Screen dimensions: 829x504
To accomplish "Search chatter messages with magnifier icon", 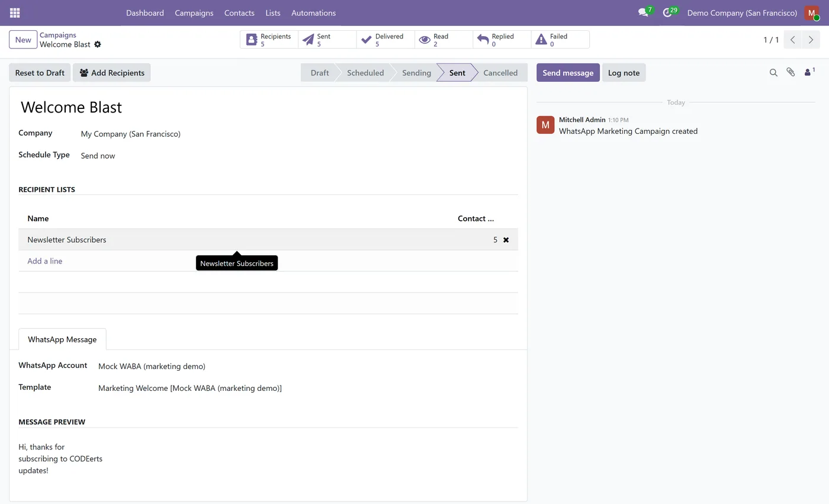I will coord(773,72).
